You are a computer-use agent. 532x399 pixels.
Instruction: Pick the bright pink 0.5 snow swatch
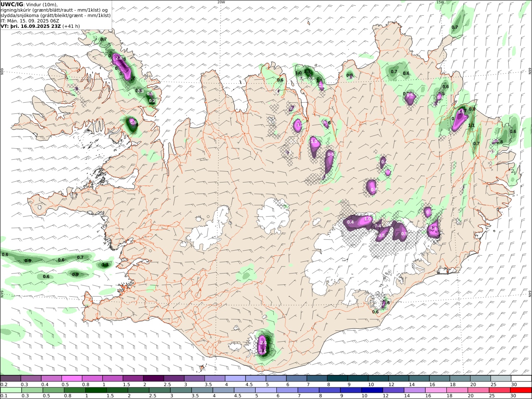[x=71, y=379]
